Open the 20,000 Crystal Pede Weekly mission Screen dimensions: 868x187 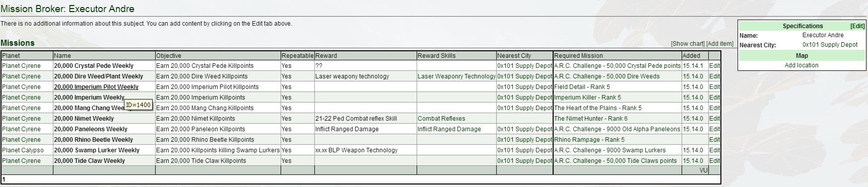(x=94, y=66)
